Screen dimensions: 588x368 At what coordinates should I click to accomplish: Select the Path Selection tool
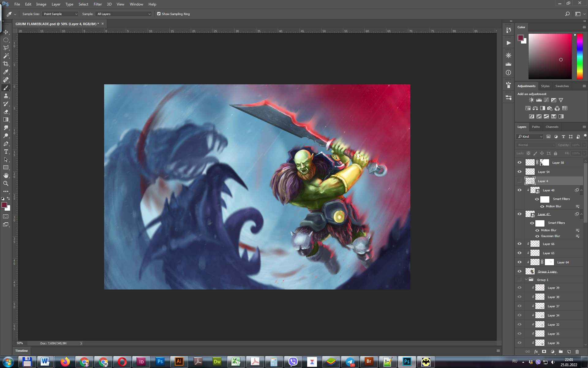[6, 159]
